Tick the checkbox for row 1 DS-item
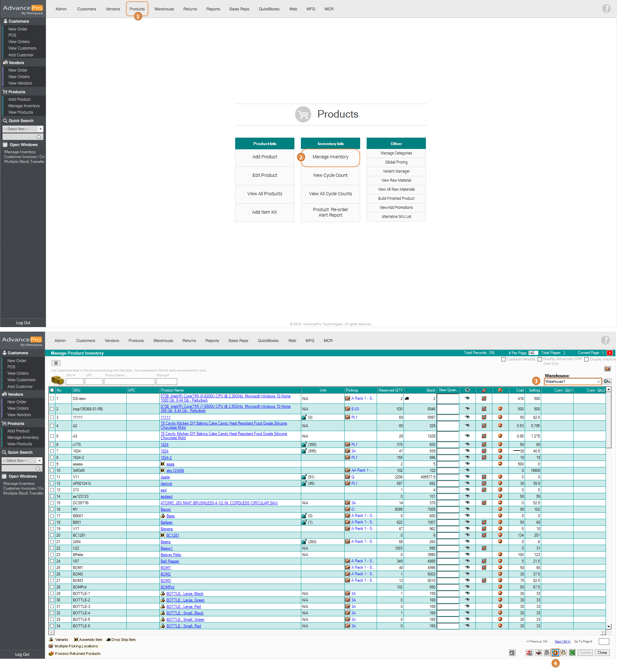Viewport: 617px width, 672px height. coord(52,398)
